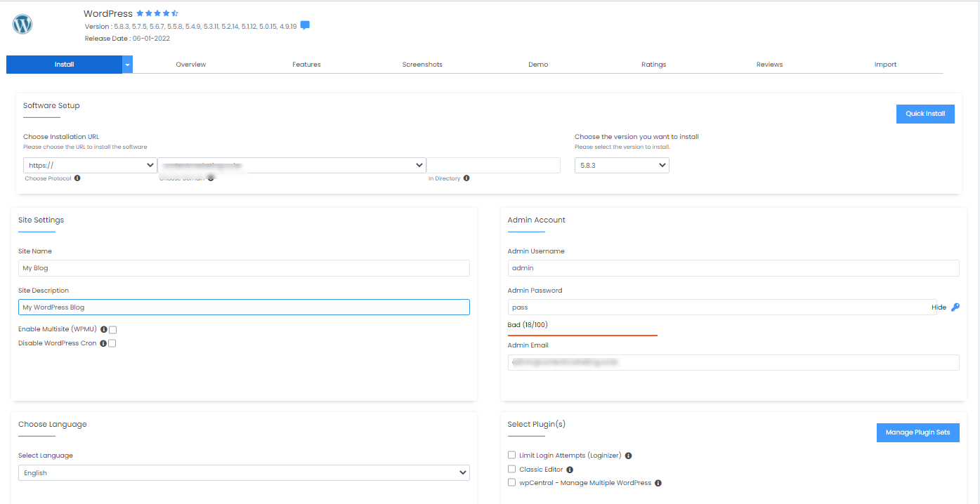Viewport: 980px width, 504px height.
Task: Enable the Multisite (WPMU) checkbox
Action: (x=112, y=329)
